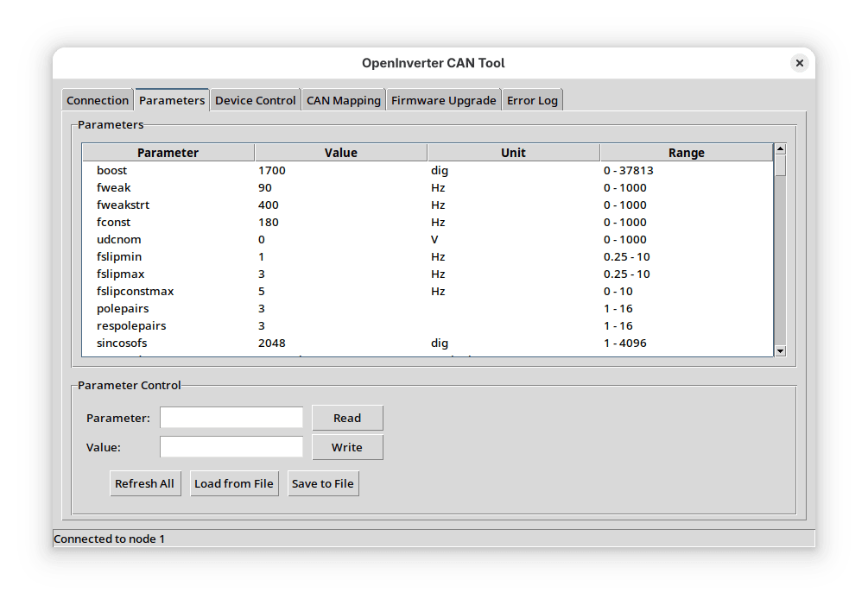Save current parameters to file
Image resolution: width=868 pixels, height=605 pixels.
point(323,483)
